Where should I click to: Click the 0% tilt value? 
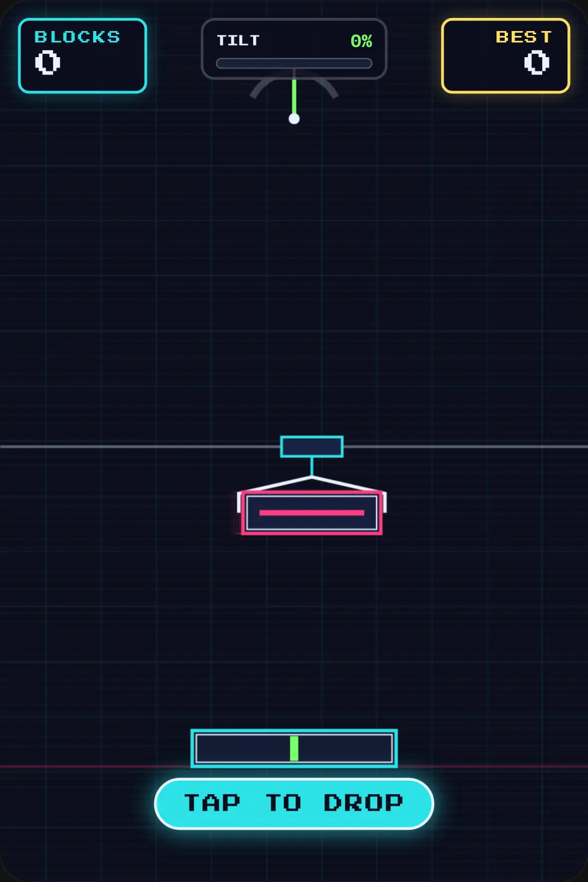pyautogui.click(x=362, y=41)
